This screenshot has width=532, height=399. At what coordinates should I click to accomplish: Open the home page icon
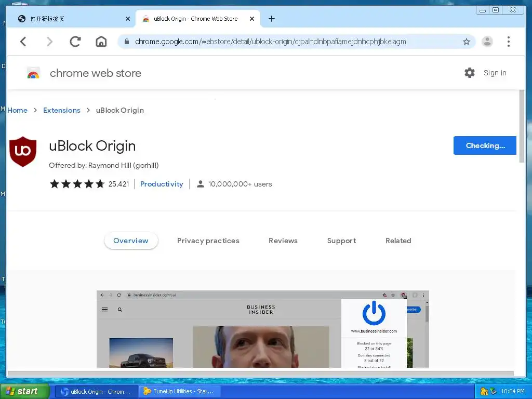[x=101, y=42]
